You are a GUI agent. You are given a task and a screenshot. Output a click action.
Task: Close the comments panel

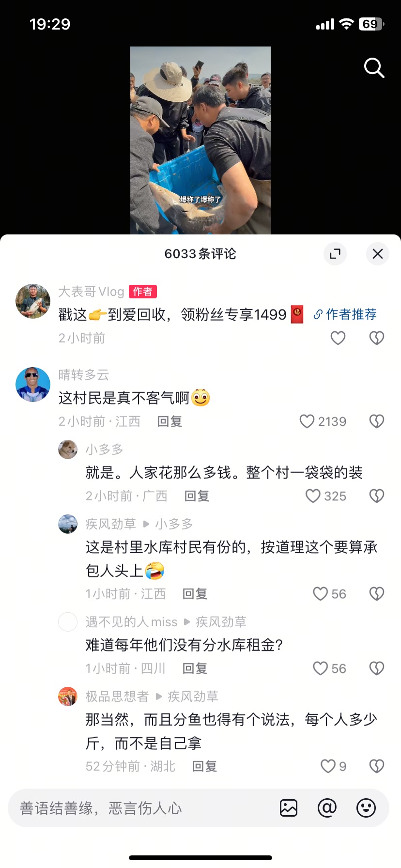378,253
